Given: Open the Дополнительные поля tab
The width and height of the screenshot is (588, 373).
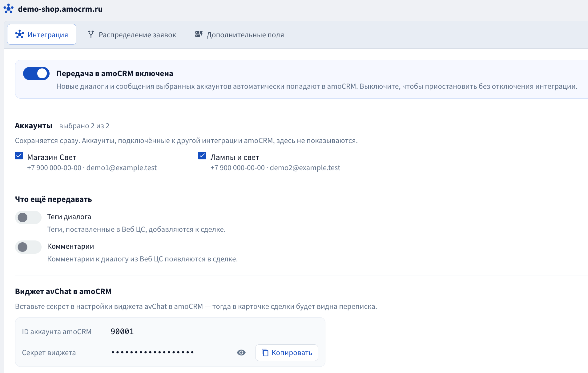Looking at the screenshot, I should pos(240,35).
